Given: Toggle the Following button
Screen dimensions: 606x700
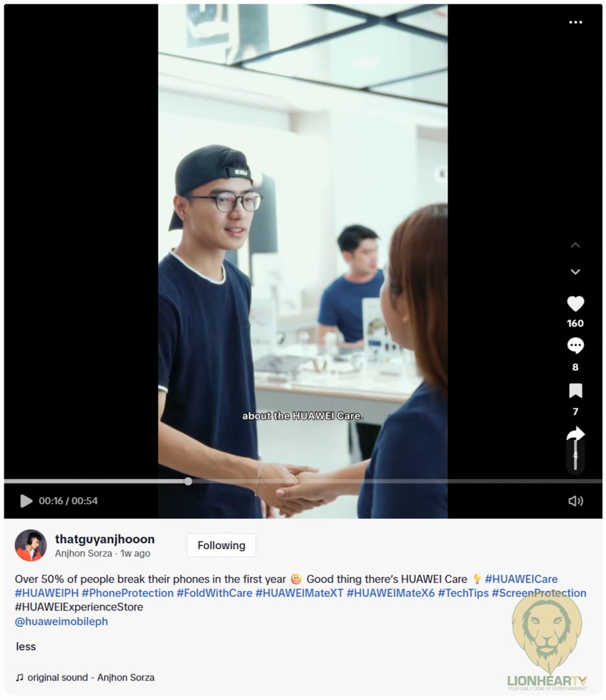Looking at the screenshot, I should [x=222, y=545].
